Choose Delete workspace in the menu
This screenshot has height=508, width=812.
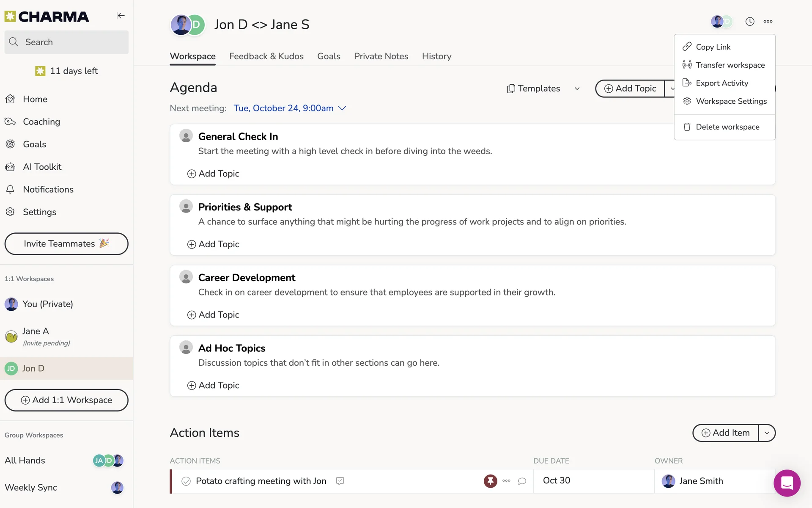pyautogui.click(x=727, y=127)
